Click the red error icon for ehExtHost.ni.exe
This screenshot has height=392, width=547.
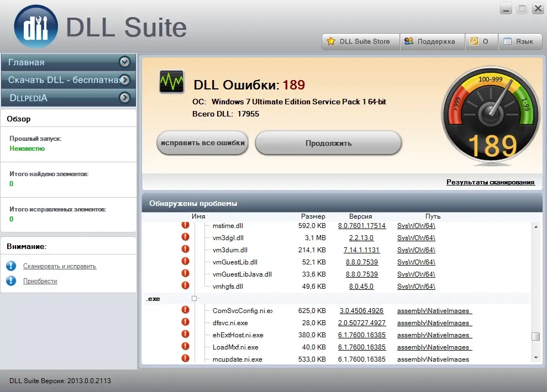[x=185, y=334]
